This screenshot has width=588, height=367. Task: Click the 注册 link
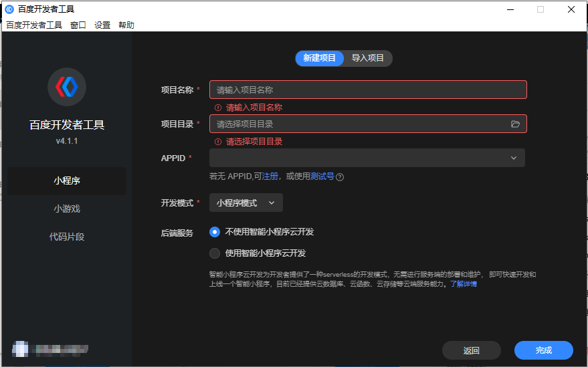pyautogui.click(x=270, y=176)
